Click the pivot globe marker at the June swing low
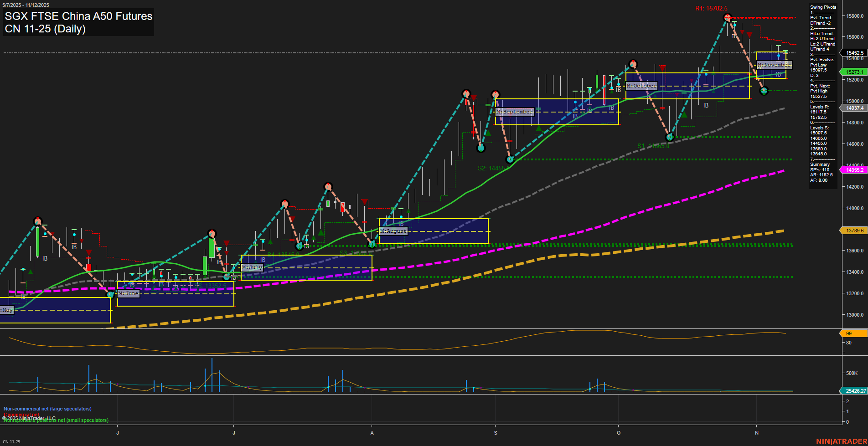868x446 pixels. (110, 294)
